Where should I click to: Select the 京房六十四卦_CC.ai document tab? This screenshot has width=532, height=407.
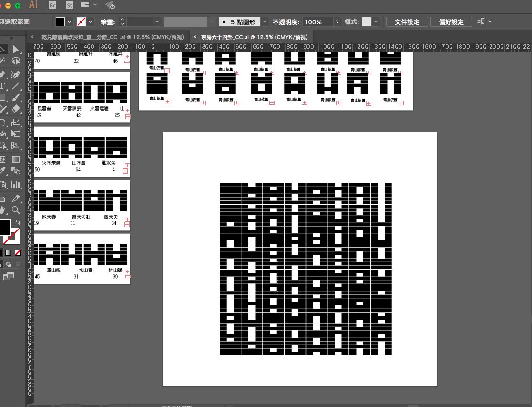coord(254,37)
